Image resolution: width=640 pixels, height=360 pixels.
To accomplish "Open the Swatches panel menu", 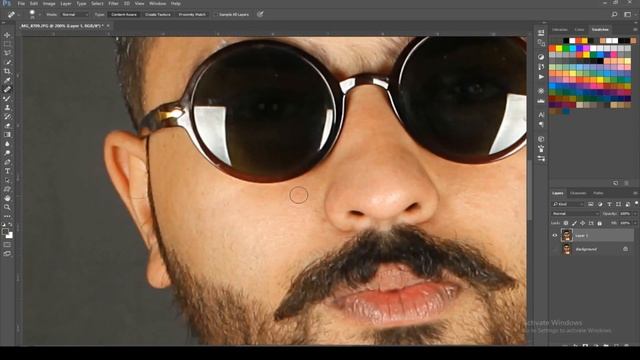I will [x=636, y=29].
